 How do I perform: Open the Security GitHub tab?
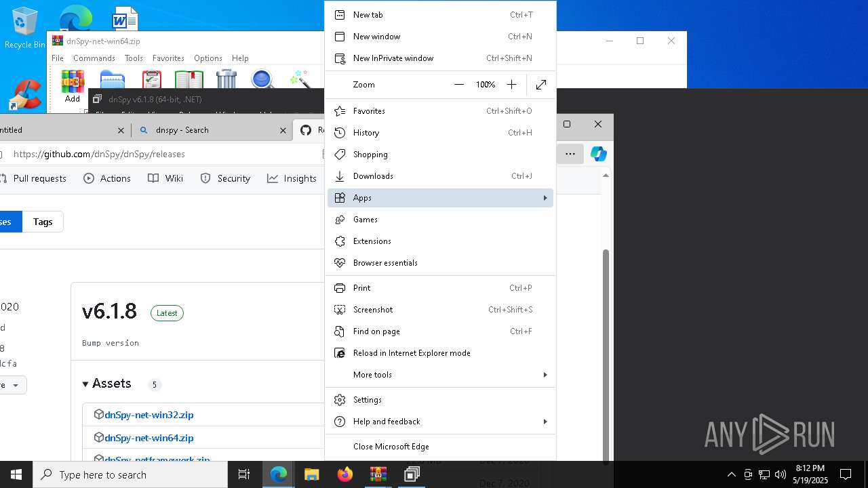click(x=226, y=178)
